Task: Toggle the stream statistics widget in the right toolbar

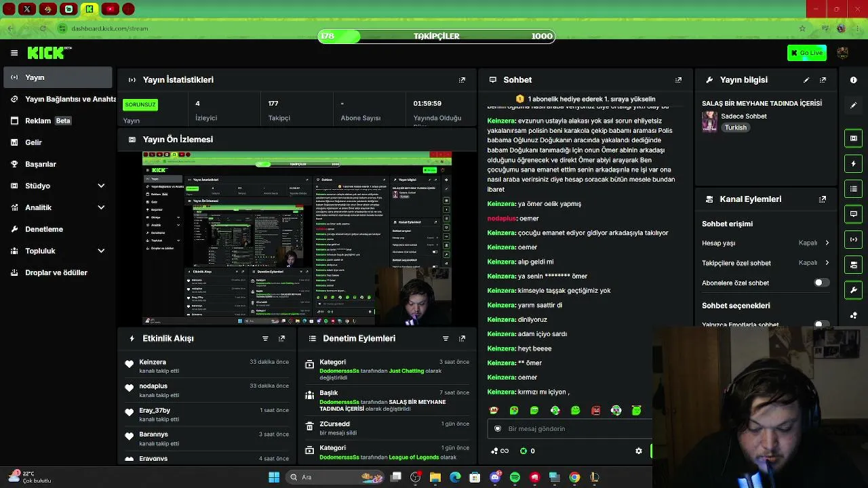Action: [853, 239]
